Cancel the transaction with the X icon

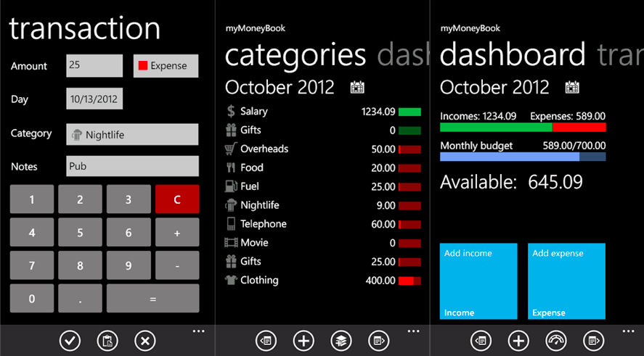pyautogui.click(x=145, y=340)
